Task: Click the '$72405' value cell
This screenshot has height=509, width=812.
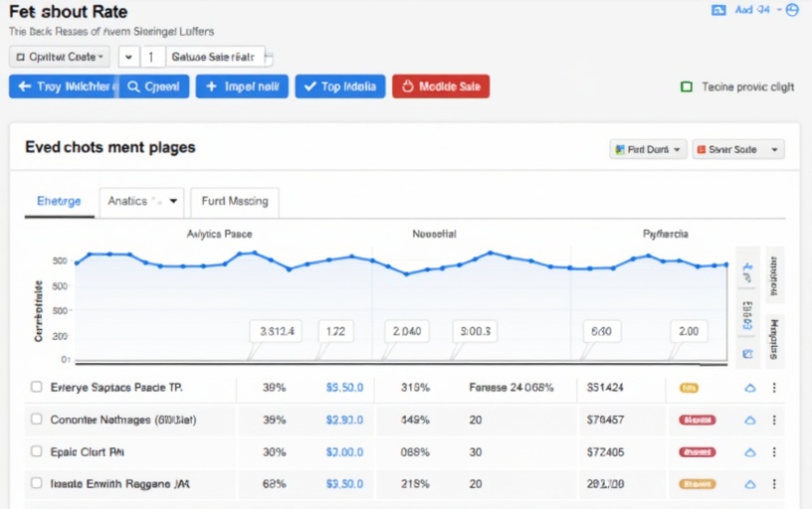Action: pyautogui.click(x=605, y=452)
